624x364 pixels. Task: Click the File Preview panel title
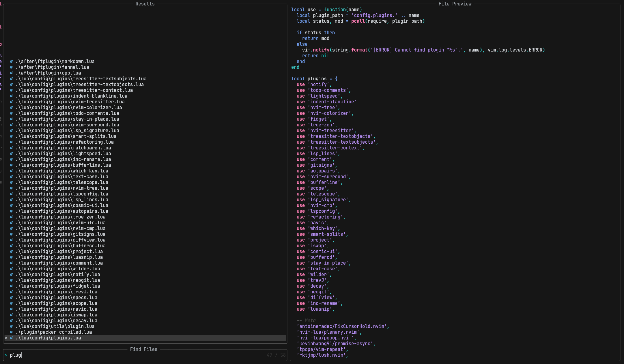coord(455,4)
